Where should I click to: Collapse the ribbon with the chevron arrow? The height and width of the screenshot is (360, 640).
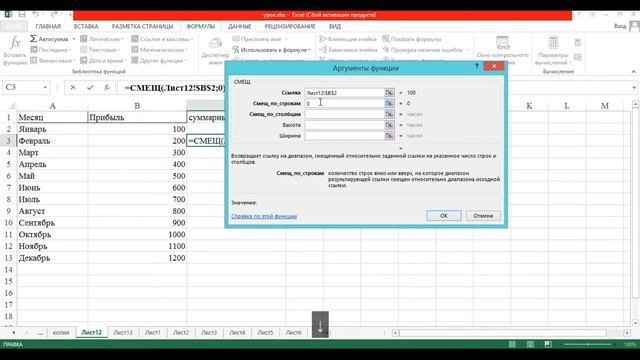point(633,71)
